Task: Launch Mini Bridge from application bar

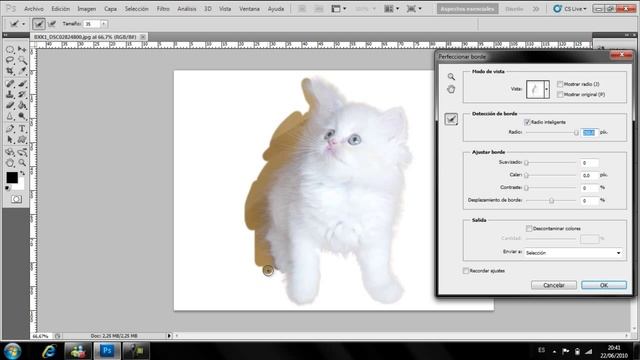Action: pyautogui.click(x=318, y=9)
